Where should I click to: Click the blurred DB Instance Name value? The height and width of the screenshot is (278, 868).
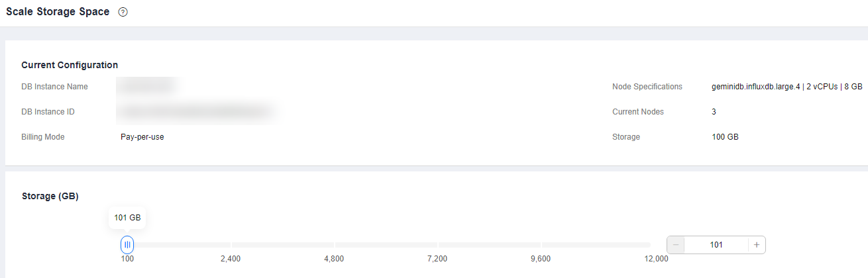coord(145,87)
